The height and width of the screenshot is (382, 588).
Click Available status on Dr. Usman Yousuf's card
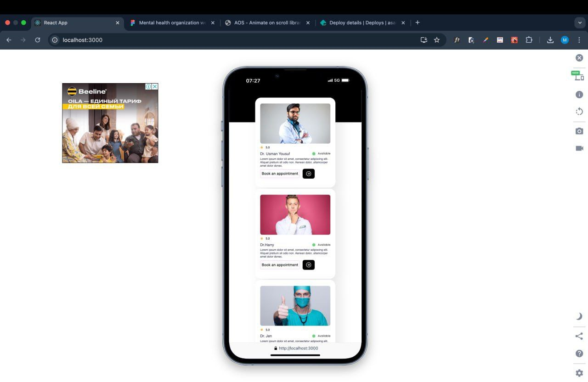click(321, 153)
